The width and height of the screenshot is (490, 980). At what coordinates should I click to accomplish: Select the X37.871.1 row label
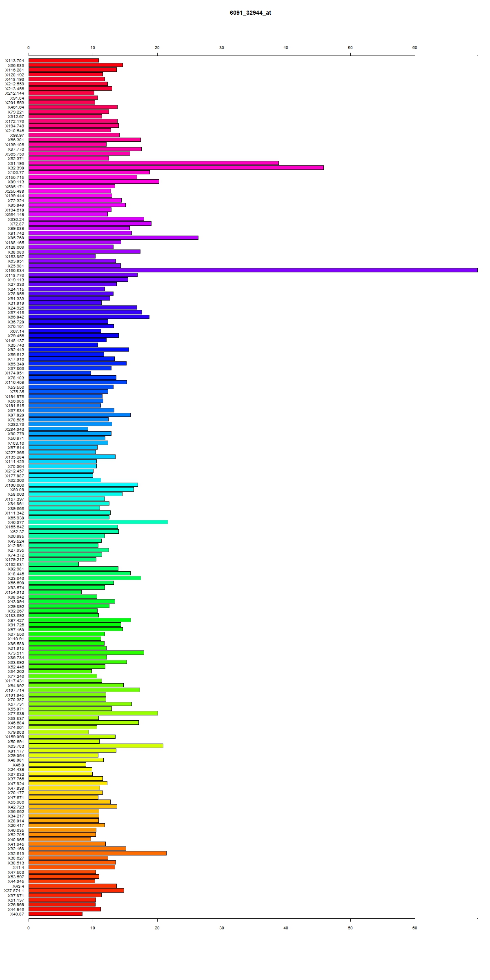point(14,891)
